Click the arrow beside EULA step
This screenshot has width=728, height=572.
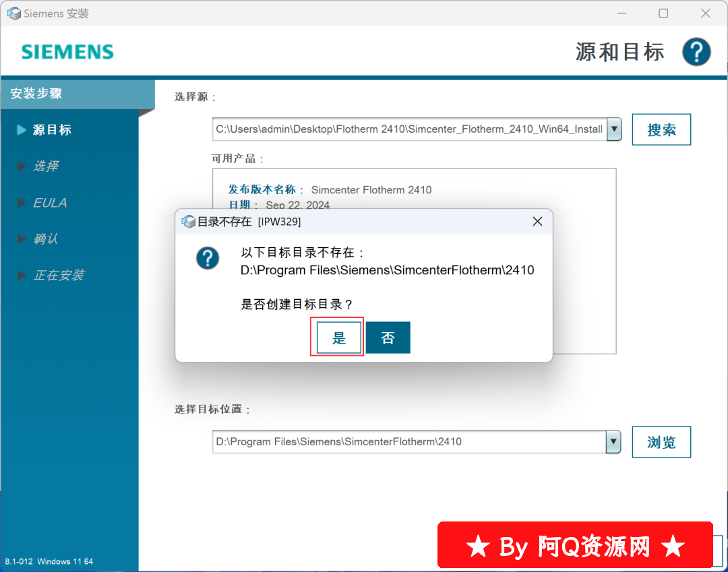pos(22,202)
